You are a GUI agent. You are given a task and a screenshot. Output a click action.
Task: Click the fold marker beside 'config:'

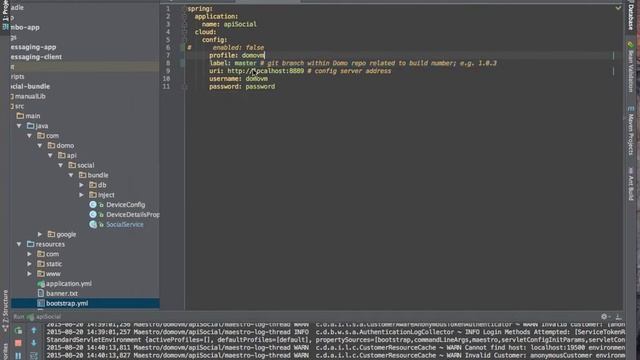coord(184,40)
